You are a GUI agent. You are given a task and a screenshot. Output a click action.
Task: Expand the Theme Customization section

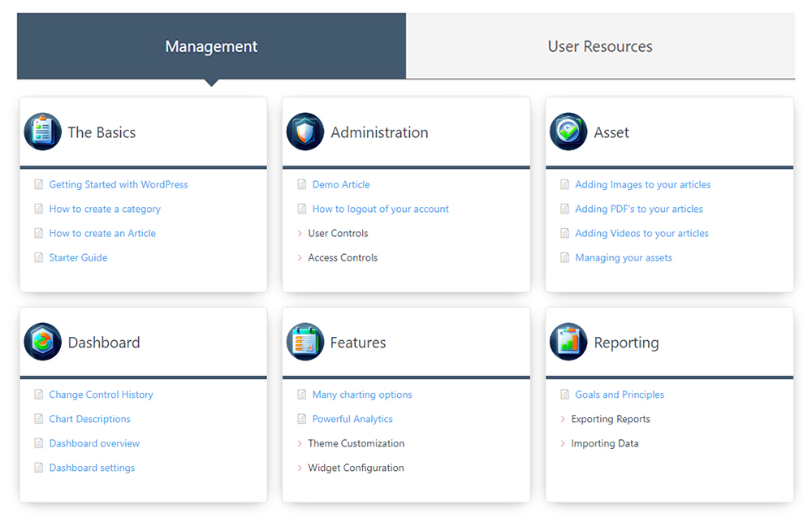[356, 443]
